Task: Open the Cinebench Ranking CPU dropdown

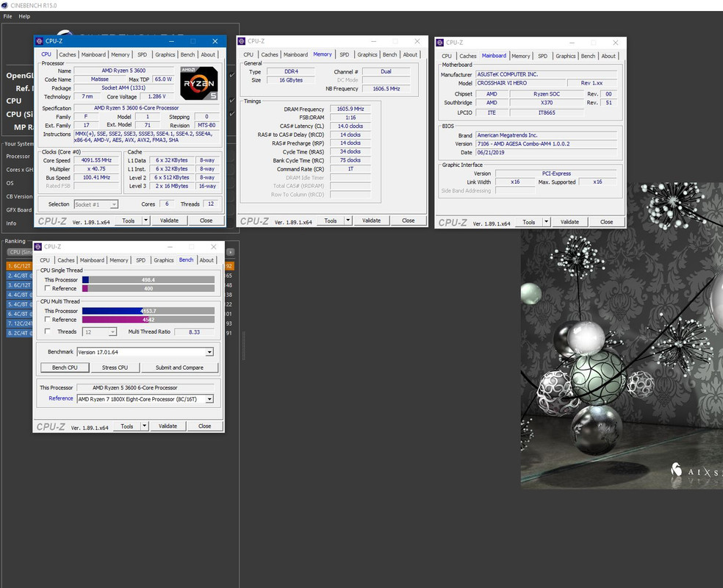Action: coord(230,252)
